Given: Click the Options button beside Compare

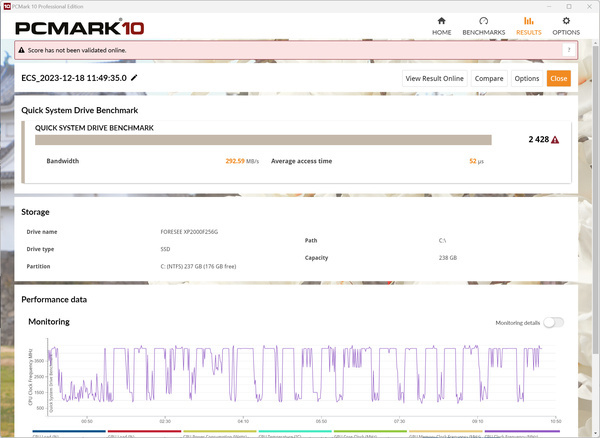Looking at the screenshot, I should 526,78.
